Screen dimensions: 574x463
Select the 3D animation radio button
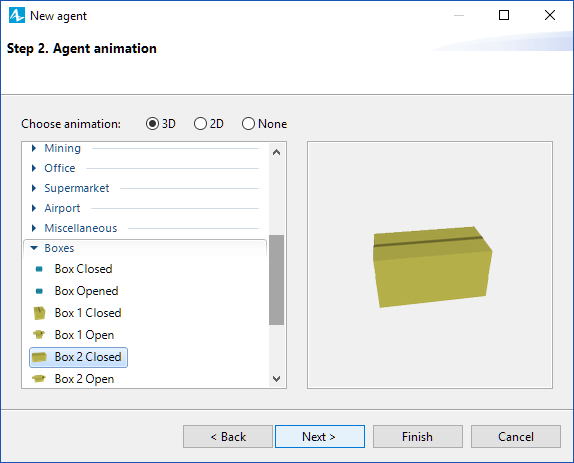click(152, 124)
